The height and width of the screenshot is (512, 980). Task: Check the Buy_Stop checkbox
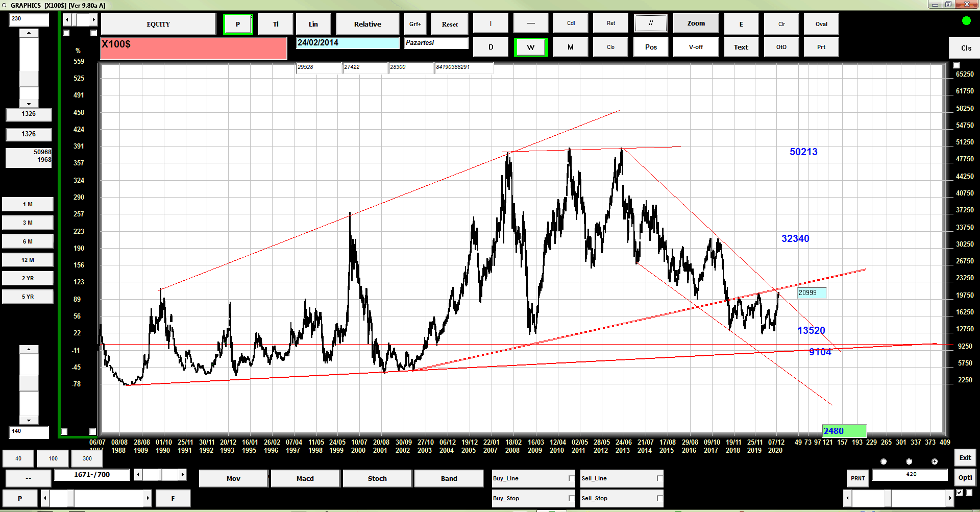point(571,498)
